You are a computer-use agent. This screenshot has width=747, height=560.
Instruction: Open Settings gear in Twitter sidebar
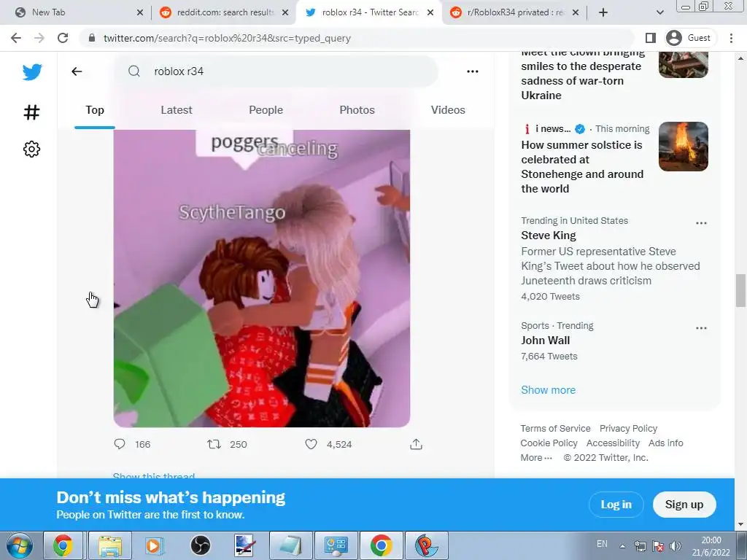(32, 149)
